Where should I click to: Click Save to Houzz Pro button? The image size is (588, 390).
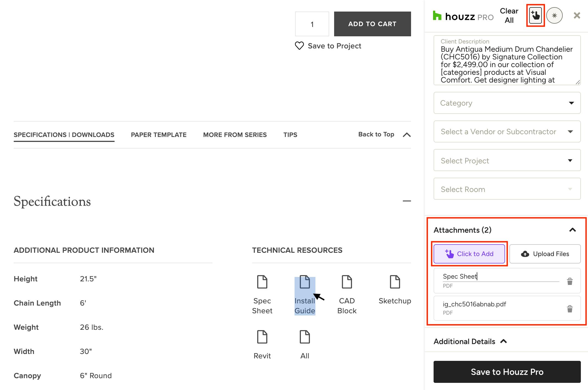point(507,372)
